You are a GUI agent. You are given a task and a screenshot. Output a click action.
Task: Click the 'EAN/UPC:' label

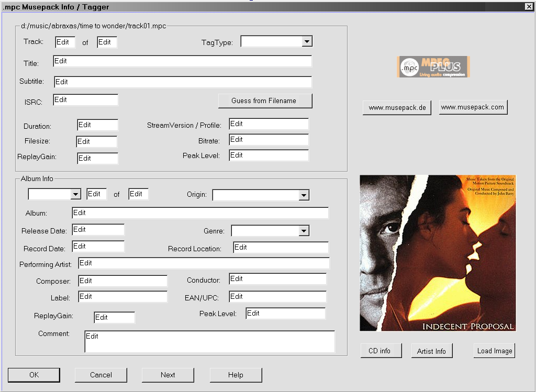point(202,298)
